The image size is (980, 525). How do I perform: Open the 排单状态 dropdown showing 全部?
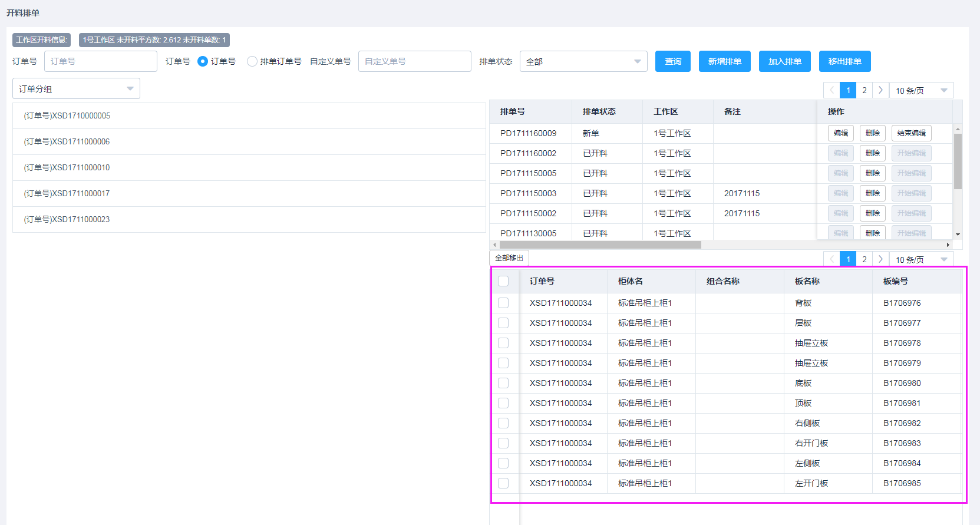pyautogui.click(x=583, y=61)
